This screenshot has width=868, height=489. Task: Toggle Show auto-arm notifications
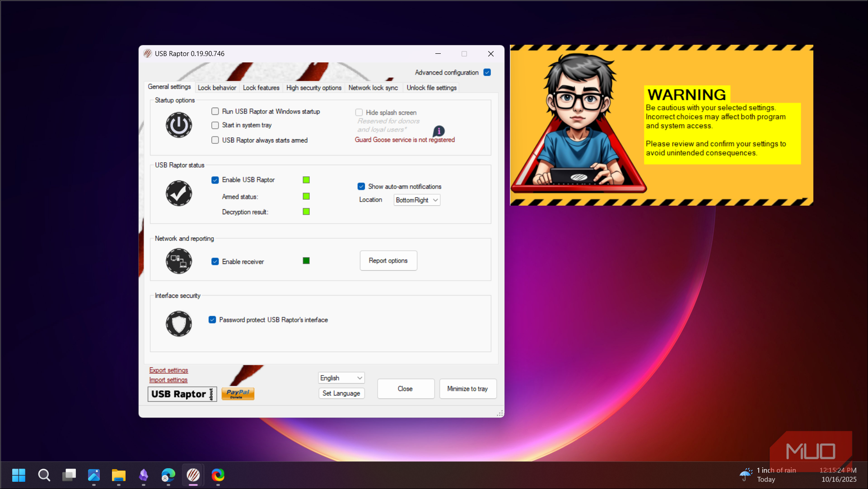click(x=361, y=186)
